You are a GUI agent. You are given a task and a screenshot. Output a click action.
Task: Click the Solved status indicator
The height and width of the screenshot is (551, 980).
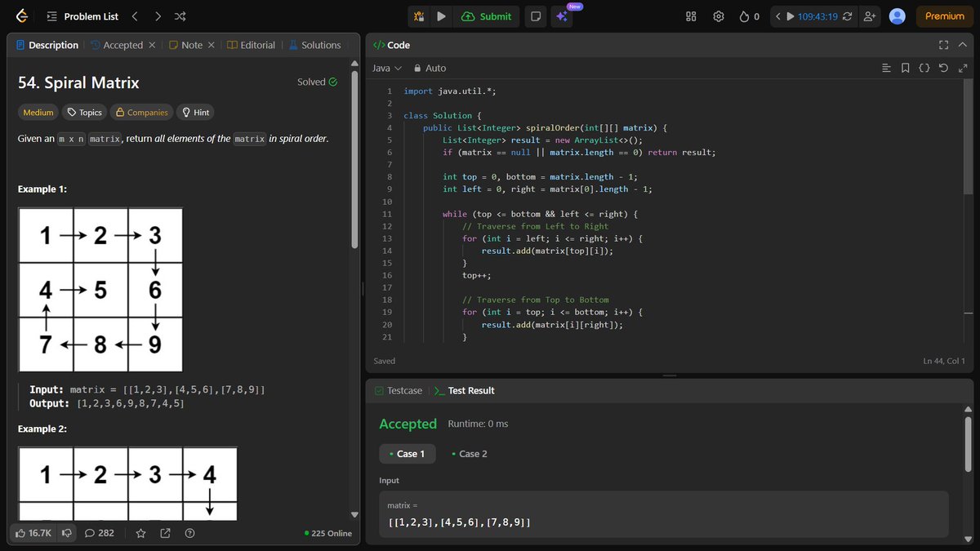(317, 82)
